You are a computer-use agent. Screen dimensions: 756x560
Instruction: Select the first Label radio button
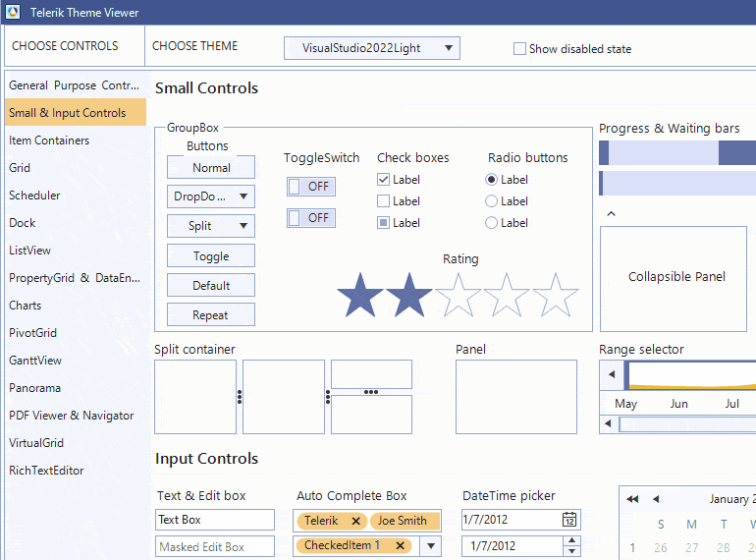[491, 180]
